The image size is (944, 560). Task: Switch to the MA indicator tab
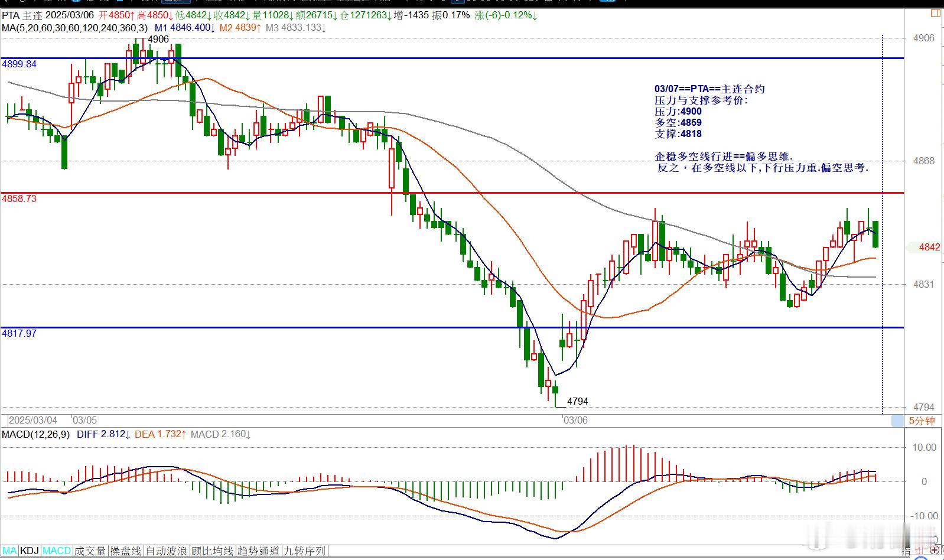[x=9, y=551]
